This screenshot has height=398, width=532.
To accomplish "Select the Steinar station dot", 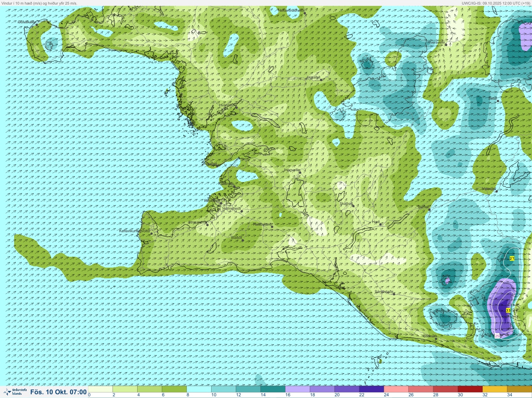I will 436,339.
